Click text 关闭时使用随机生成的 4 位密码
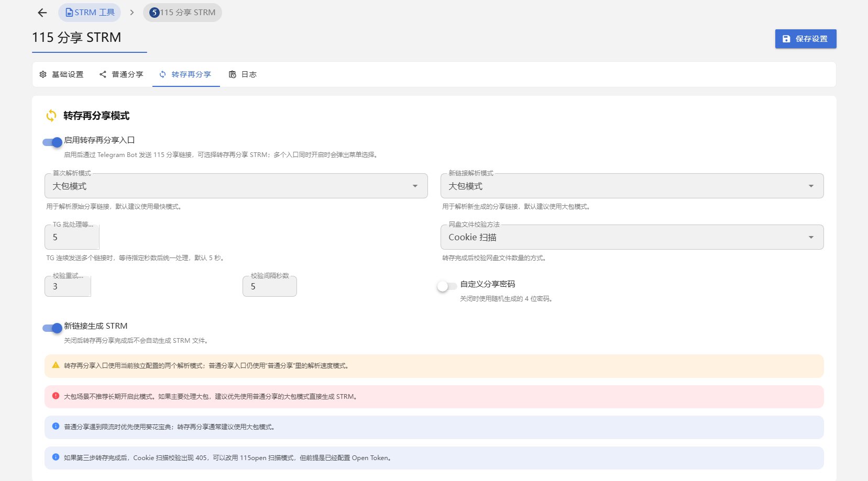The width and height of the screenshot is (868, 481). 506,299
